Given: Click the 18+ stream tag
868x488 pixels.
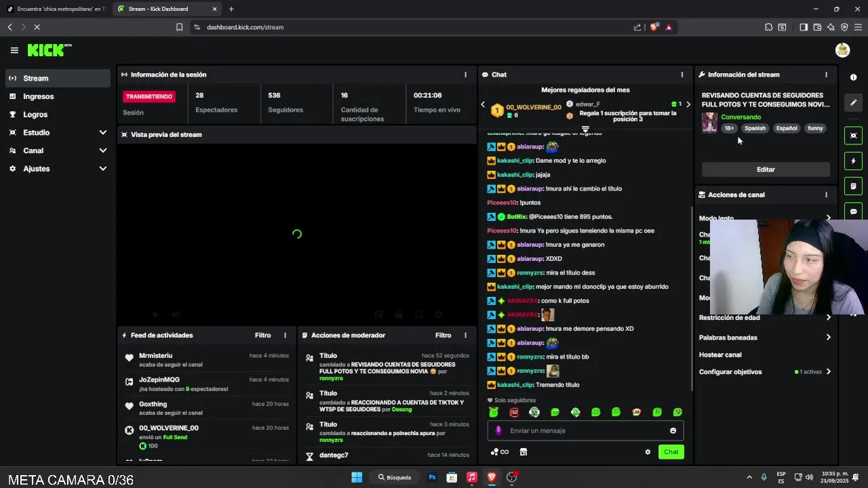Looking at the screenshot, I should pos(729,128).
